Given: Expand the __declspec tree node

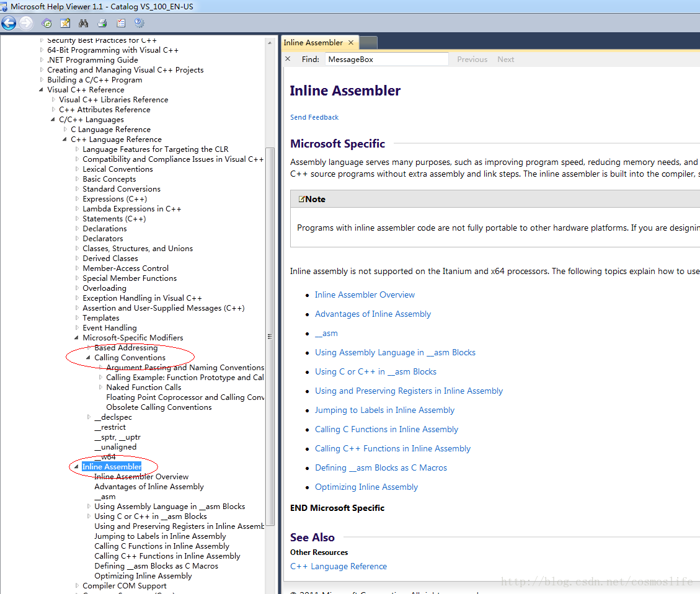Looking at the screenshot, I should click(89, 417).
